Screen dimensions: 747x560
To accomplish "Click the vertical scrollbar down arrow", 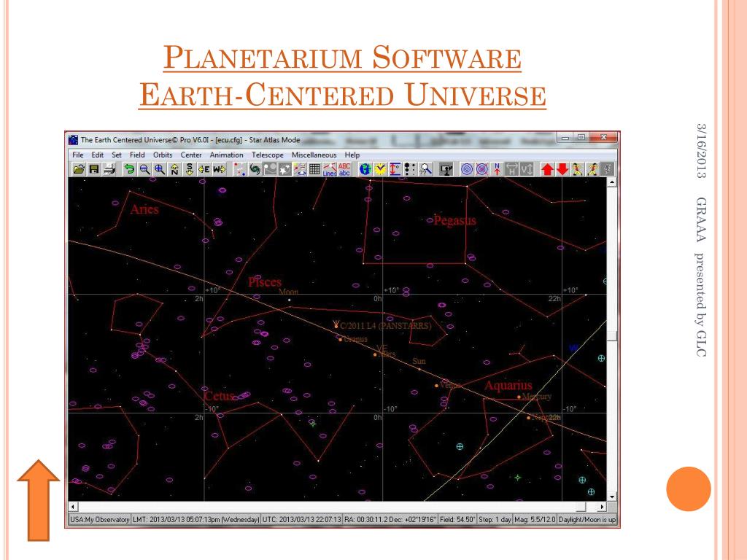I will point(612,496).
